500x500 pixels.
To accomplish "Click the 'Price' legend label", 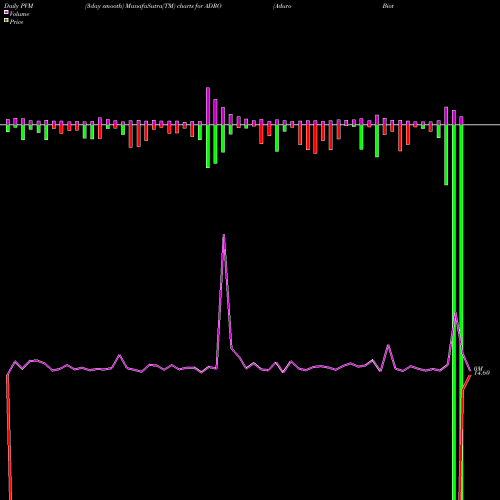I will (16, 22).
